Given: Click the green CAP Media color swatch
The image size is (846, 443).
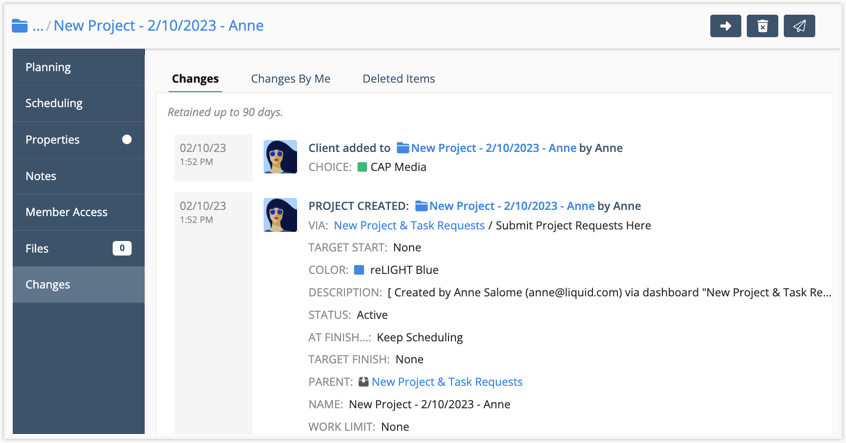Looking at the screenshot, I should [362, 168].
